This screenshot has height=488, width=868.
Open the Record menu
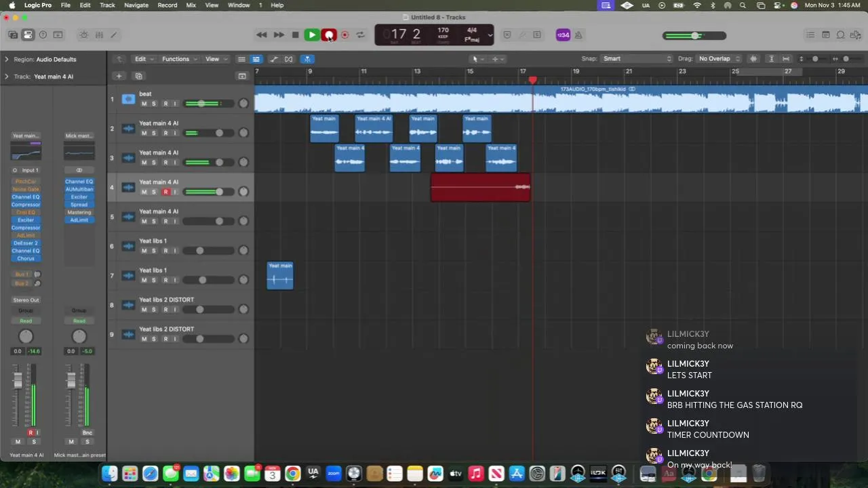[167, 5]
